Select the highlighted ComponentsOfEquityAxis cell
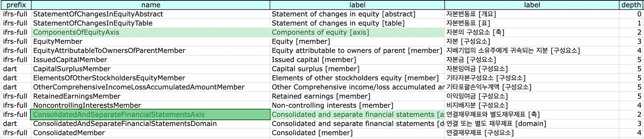Screen dimensions: 644x139 point(76,32)
